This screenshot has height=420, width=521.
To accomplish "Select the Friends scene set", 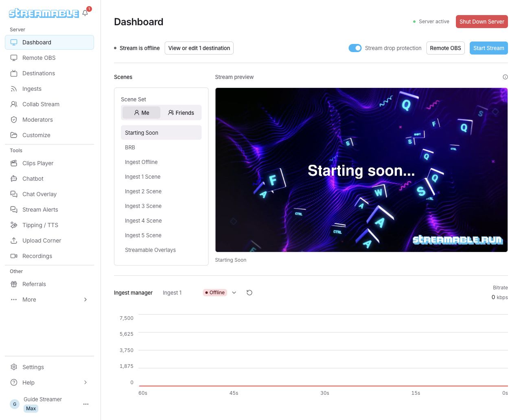I will coord(181,113).
